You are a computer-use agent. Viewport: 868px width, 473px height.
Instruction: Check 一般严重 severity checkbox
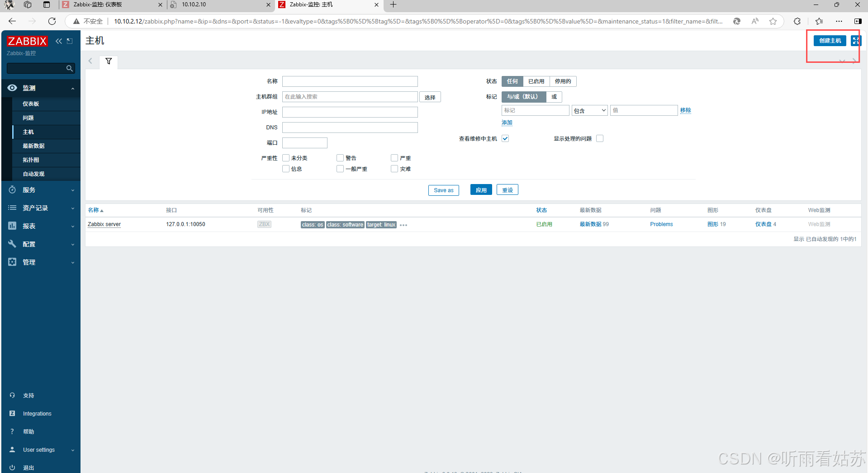340,169
